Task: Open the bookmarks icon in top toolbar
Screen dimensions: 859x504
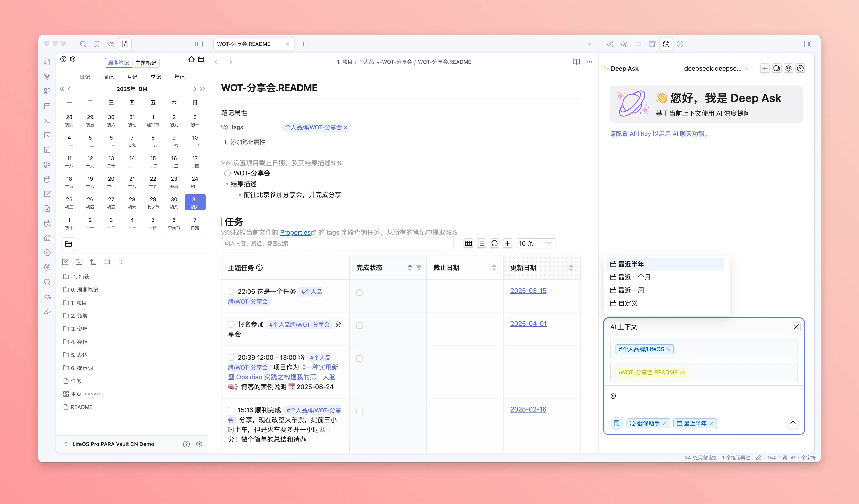Action: [x=97, y=44]
